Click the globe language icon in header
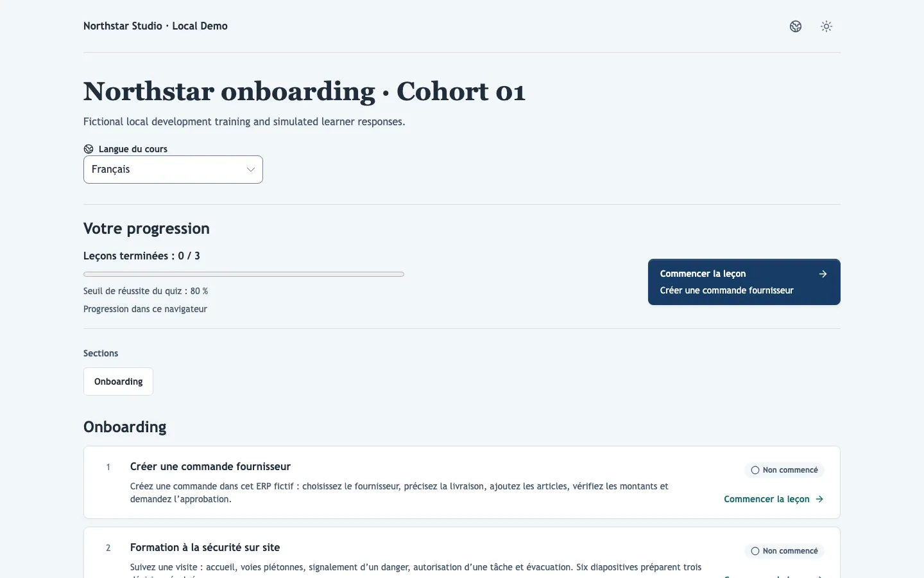This screenshot has height=578, width=924. tap(796, 26)
